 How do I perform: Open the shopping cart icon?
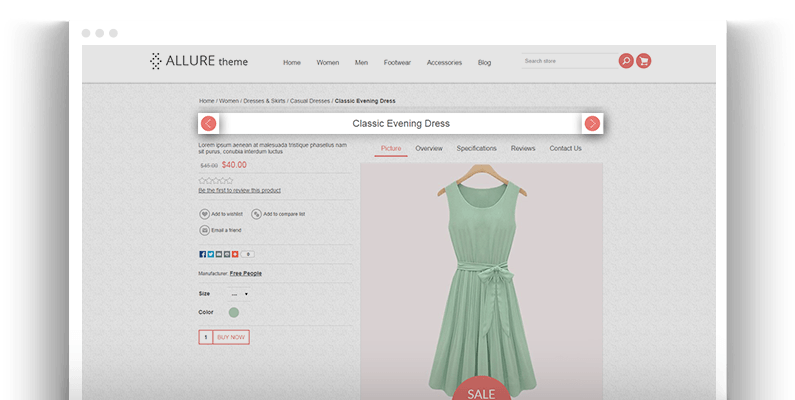click(x=643, y=61)
